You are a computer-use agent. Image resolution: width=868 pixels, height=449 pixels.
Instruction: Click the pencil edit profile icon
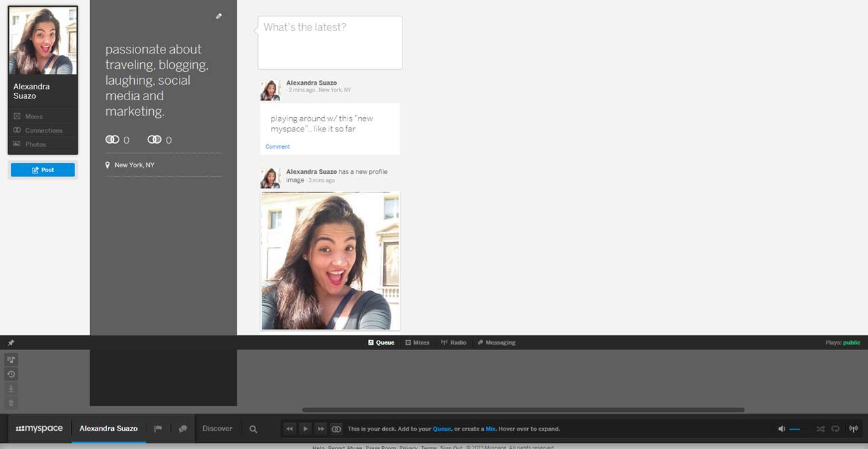[x=219, y=16]
